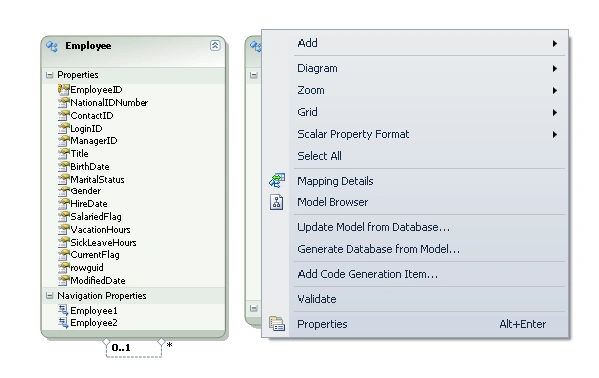Collapse the Properties section of Employee
This screenshot has width=599, height=378.
(x=49, y=75)
